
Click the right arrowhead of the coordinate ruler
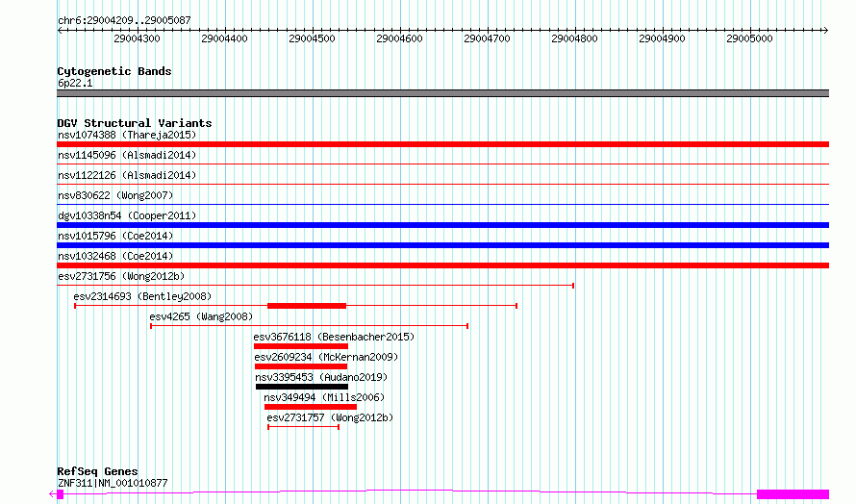pyautogui.click(x=825, y=31)
